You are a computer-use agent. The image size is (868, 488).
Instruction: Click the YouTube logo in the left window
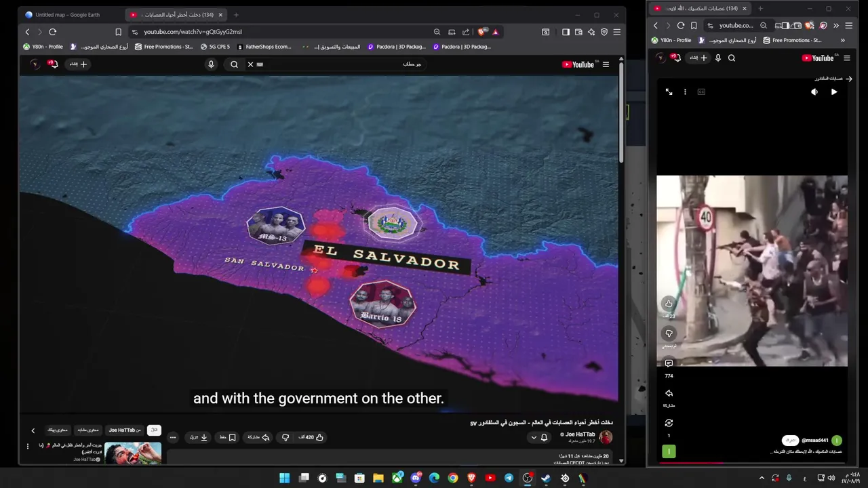tap(578, 64)
